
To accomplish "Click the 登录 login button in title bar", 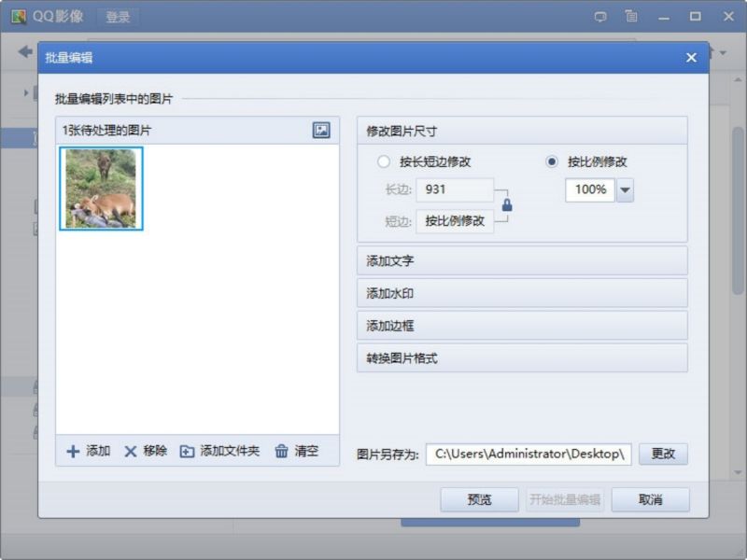I will [x=118, y=17].
